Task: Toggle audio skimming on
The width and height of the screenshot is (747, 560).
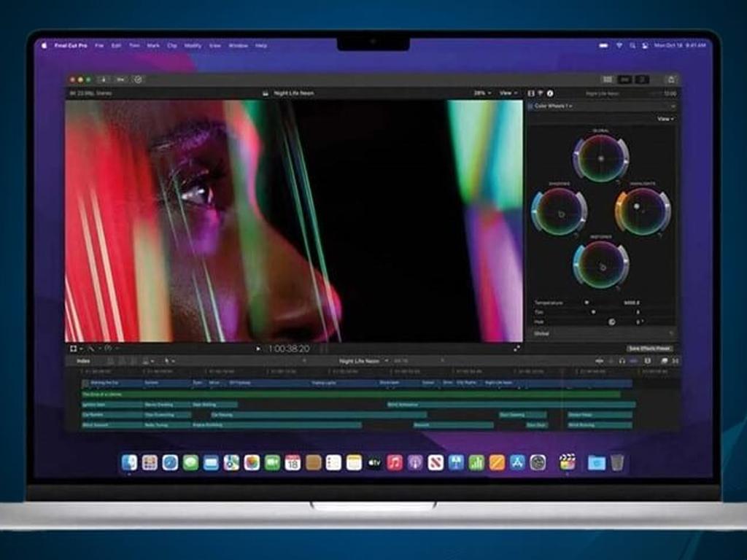Action: tap(611, 362)
